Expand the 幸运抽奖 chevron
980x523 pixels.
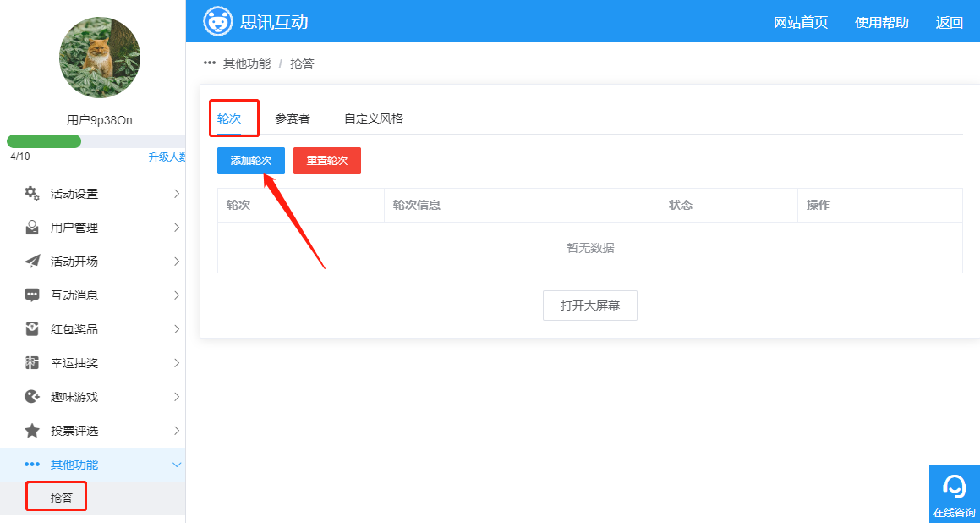[177, 362]
